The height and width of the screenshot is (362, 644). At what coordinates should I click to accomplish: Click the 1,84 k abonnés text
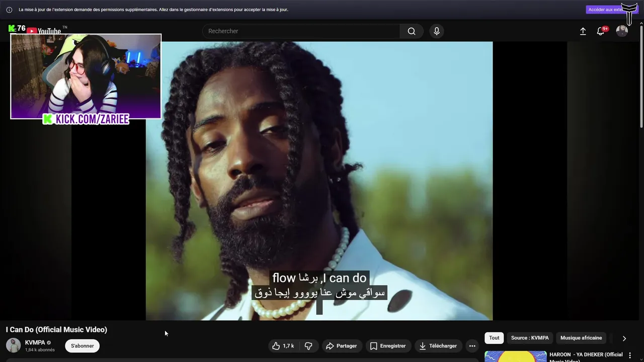click(x=40, y=350)
